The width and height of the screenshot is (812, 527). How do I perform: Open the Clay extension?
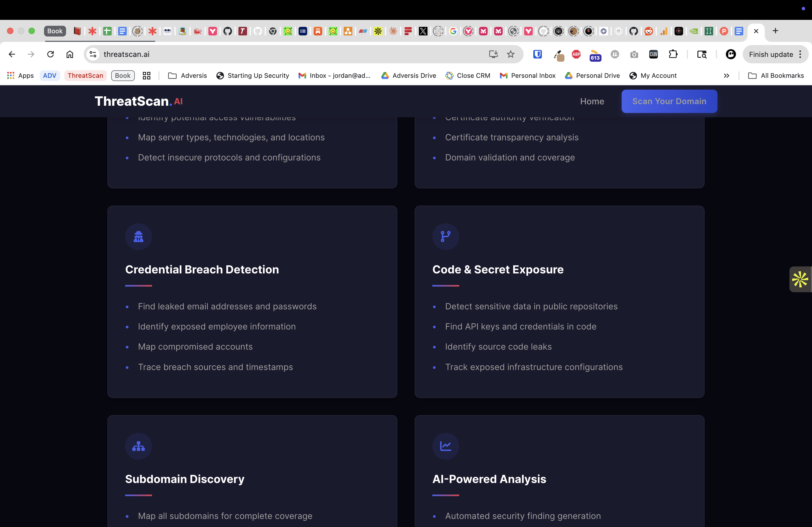(653, 54)
